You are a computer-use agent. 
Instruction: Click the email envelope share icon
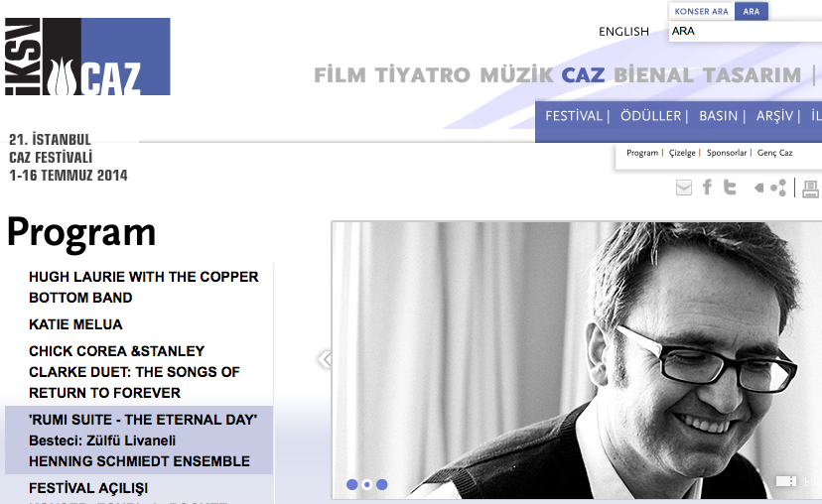click(684, 188)
